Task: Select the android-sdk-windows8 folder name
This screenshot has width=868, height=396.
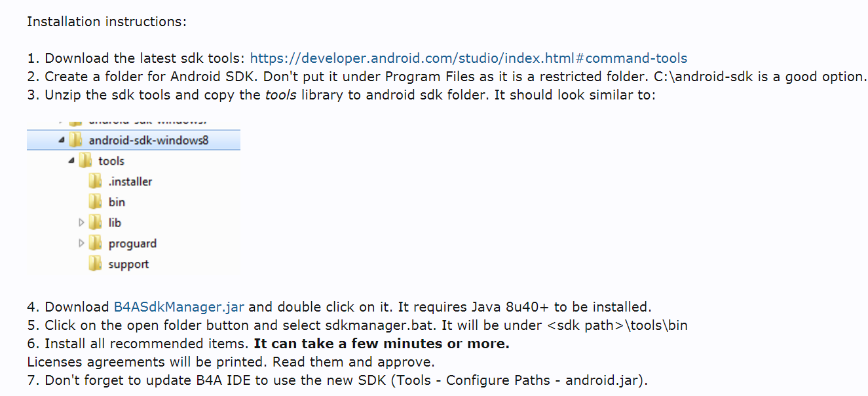Action: pos(149,140)
